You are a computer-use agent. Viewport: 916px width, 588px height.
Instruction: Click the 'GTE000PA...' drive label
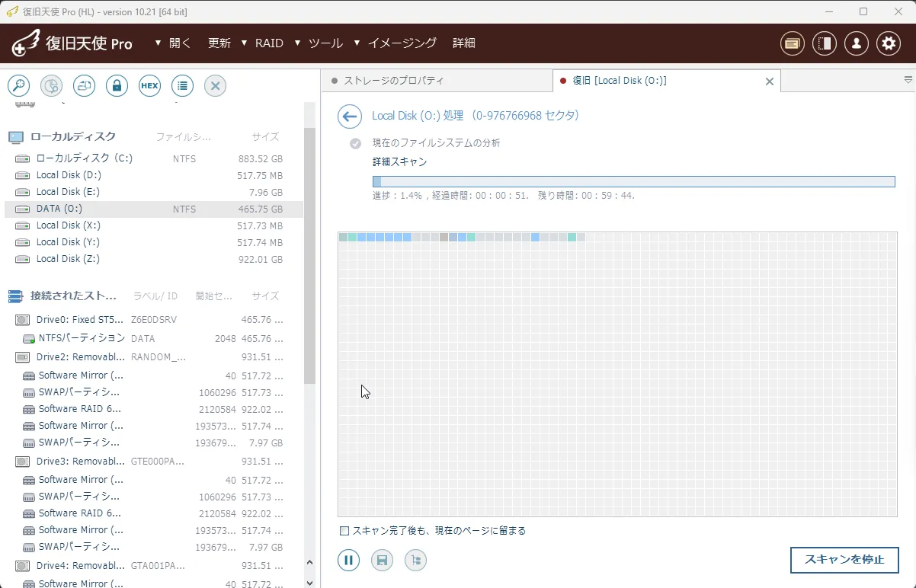coord(158,462)
